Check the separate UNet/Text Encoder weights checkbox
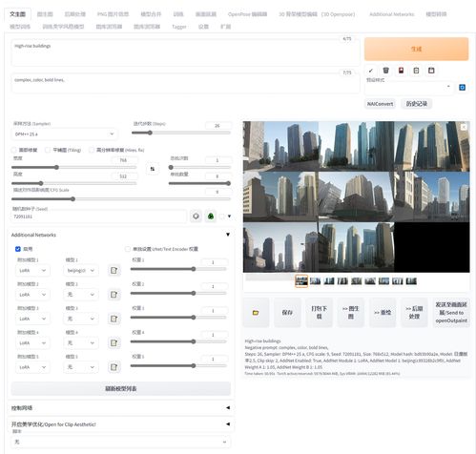476x454 pixels. pos(128,249)
